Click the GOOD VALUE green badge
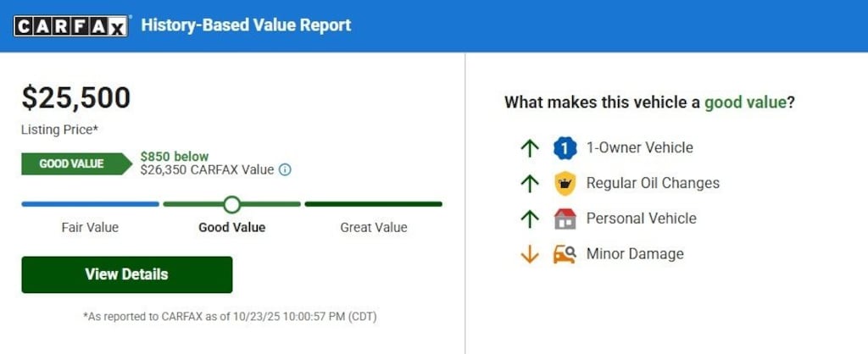868x354 pixels. [x=75, y=163]
